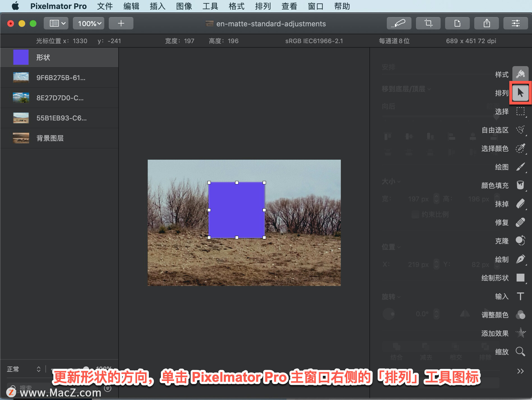This screenshot has height=400, width=532.
Task: Select the rectangular Selection tool
Action: pyautogui.click(x=520, y=111)
